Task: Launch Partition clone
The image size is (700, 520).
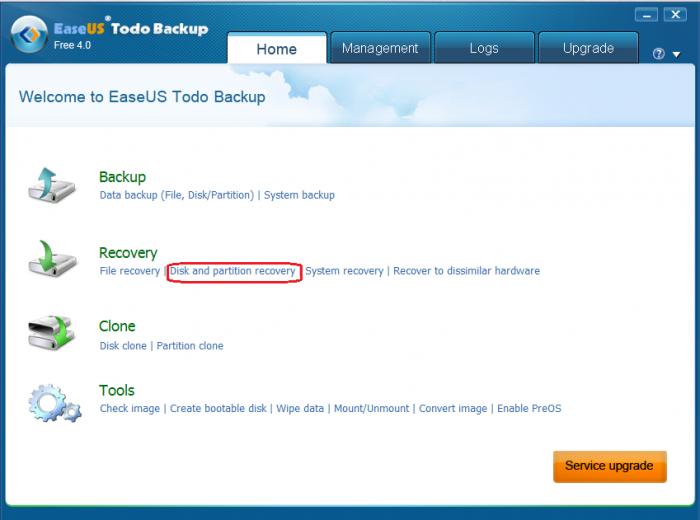Action: pyautogui.click(x=190, y=346)
